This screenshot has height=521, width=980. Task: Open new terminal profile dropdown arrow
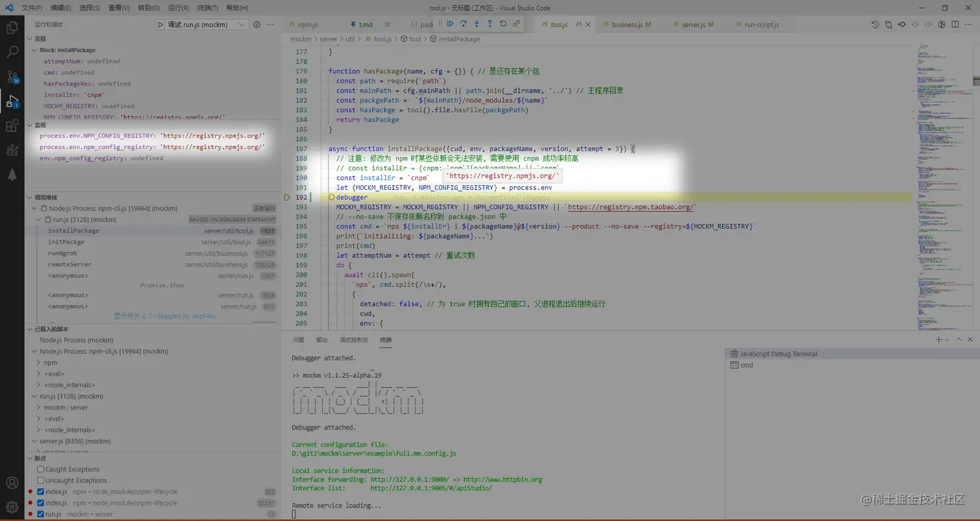click(947, 340)
